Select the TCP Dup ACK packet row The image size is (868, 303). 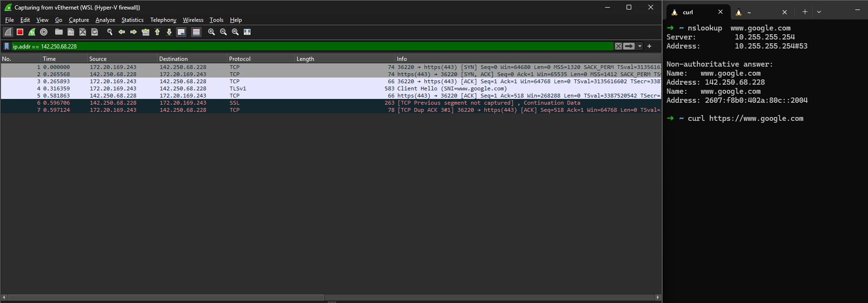click(331, 110)
